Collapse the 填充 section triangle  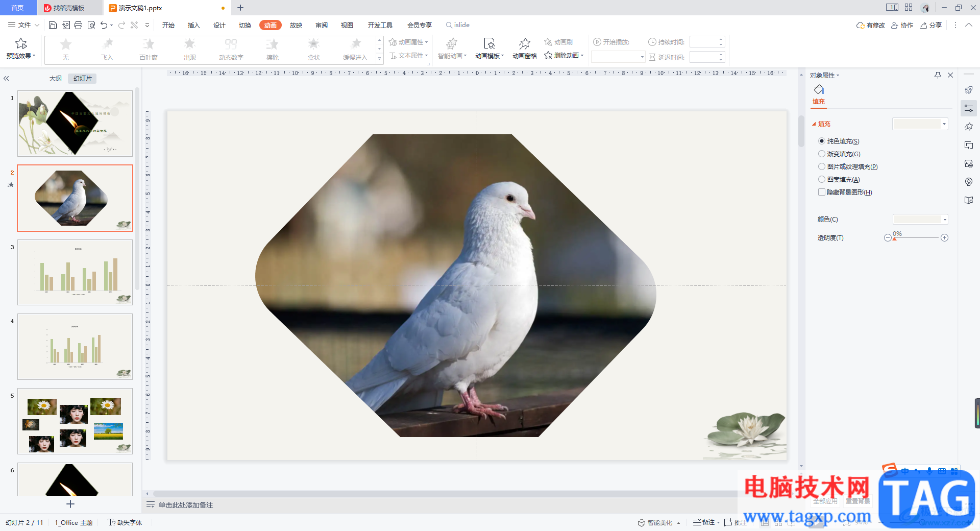[814, 124]
